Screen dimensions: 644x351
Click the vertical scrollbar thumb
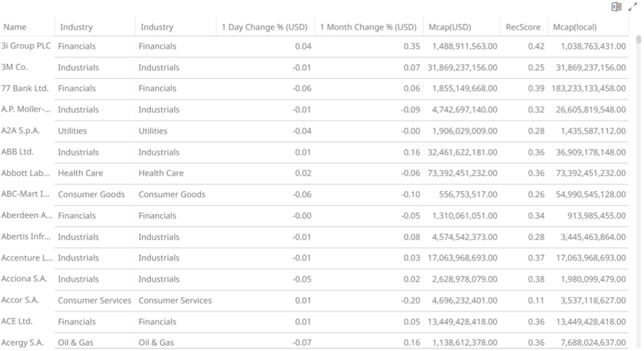click(639, 39)
